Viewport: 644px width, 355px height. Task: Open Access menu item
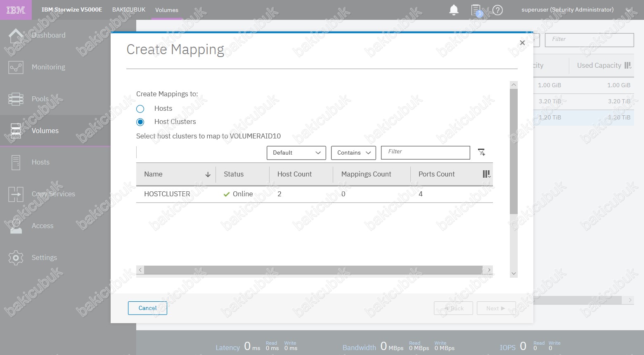pyautogui.click(x=43, y=226)
